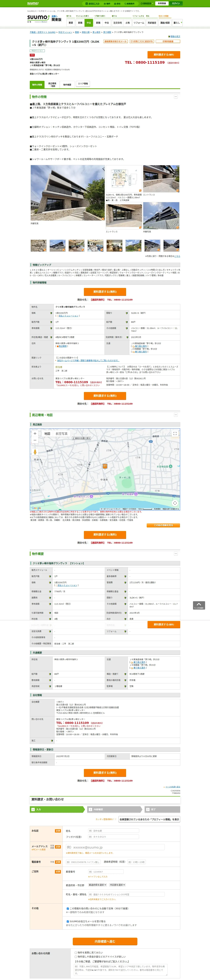Click the 姓名 input field
210x980 pixels.
113,831
